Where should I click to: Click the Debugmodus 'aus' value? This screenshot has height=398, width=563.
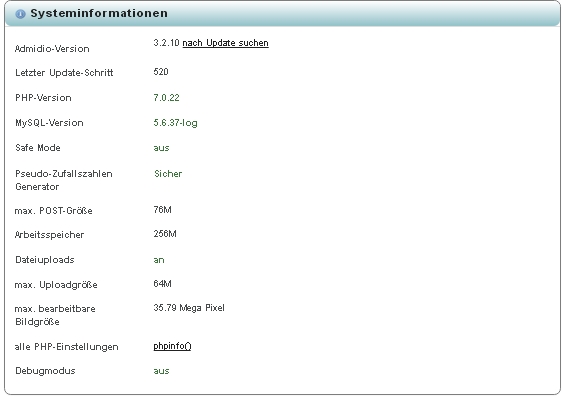161,371
